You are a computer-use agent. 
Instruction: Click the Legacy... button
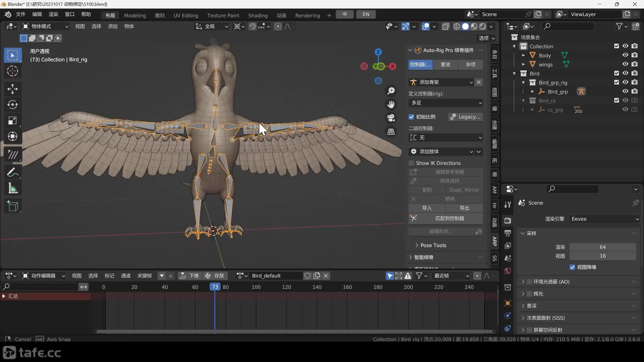(465, 117)
